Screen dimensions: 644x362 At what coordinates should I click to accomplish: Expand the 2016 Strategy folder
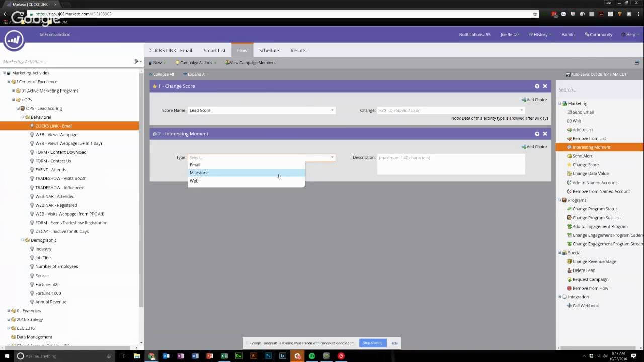(x=9, y=319)
